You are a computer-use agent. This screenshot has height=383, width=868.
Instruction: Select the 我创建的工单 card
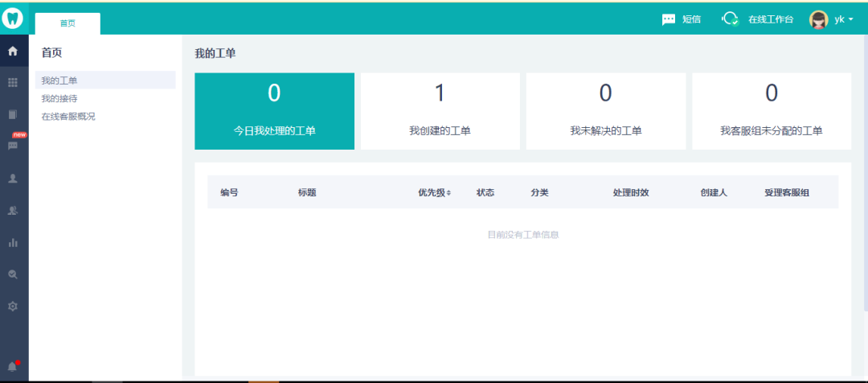coord(440,111)
